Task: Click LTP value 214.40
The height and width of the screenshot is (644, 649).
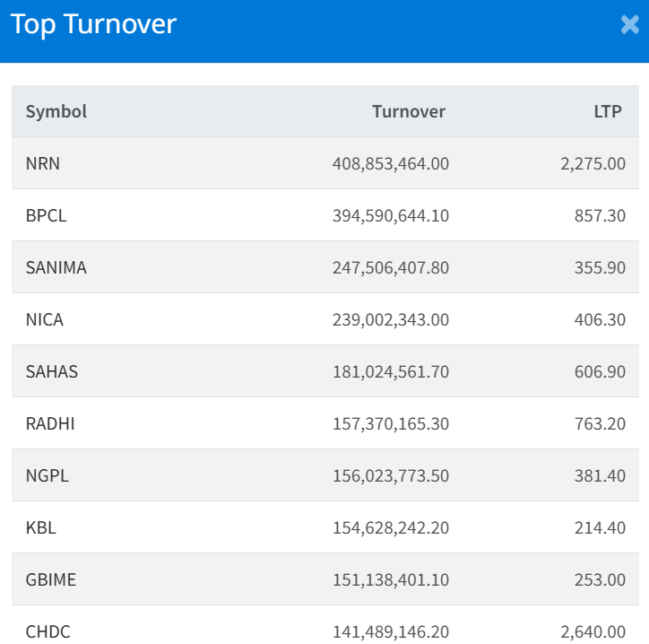Action: click(600, 527)
